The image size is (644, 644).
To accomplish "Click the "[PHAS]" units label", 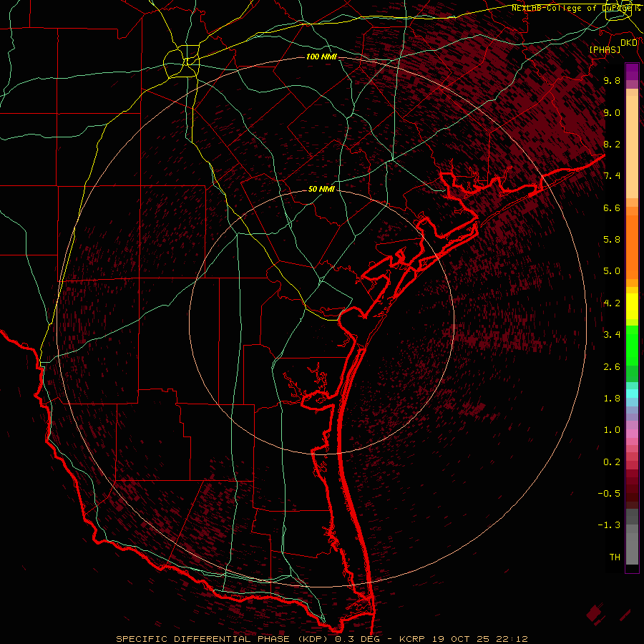I will (605, 49).
